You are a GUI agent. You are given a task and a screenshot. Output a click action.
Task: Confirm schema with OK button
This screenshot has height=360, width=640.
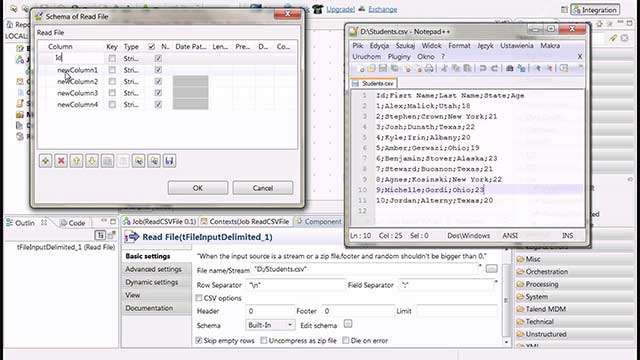[x=198, y=188]
